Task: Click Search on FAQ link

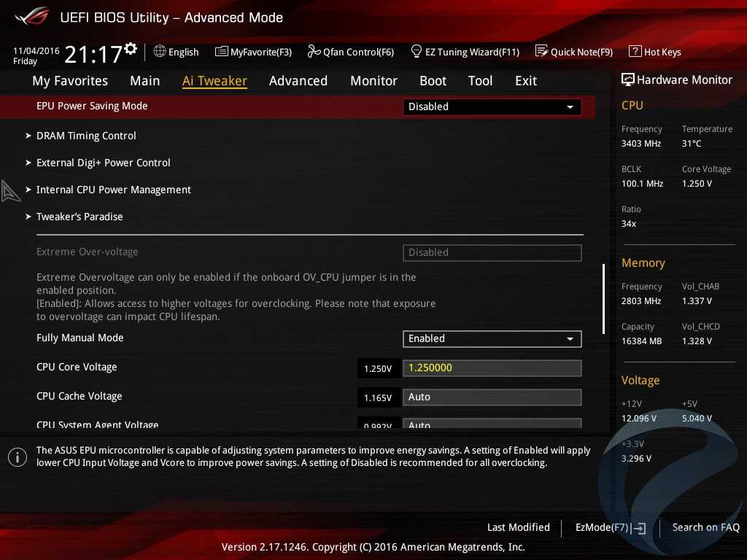Action: (x=705, y=527)
